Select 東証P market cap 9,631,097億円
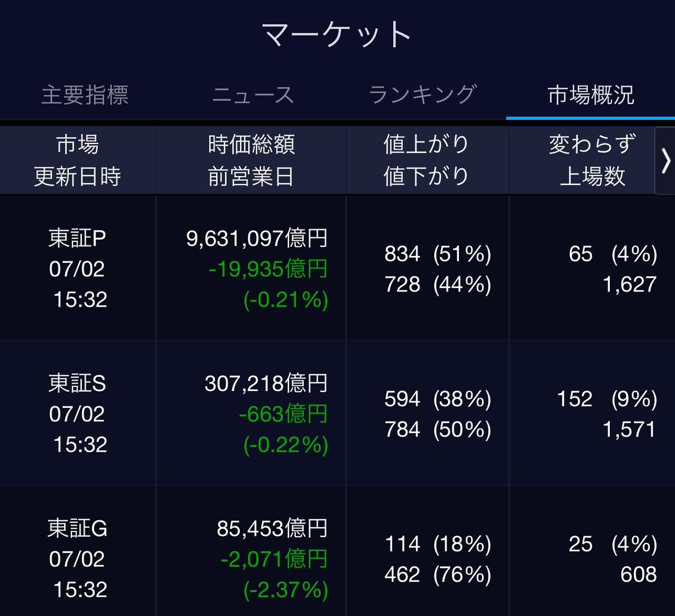 click(x=257, y=239)
